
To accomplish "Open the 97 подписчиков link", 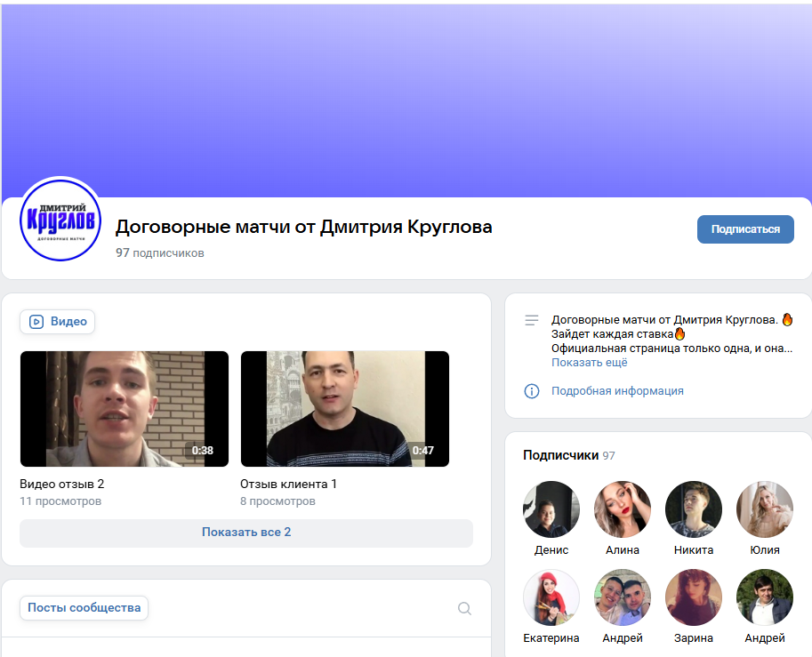I will (x=158, y=252).
